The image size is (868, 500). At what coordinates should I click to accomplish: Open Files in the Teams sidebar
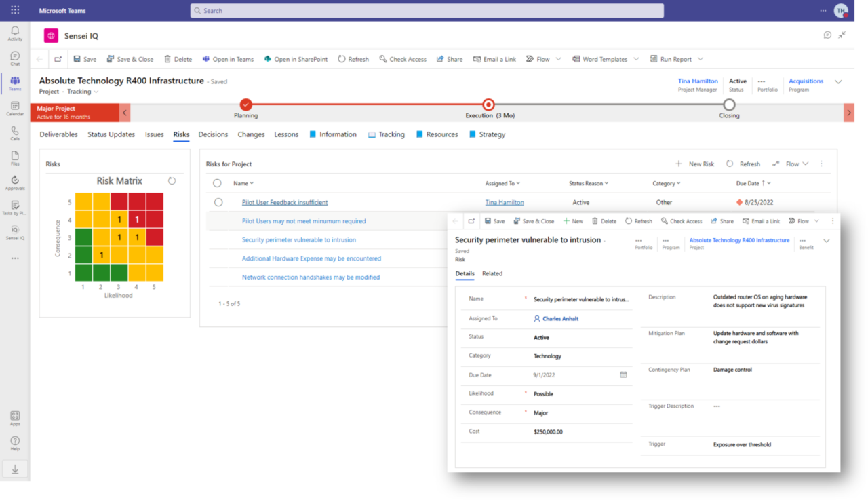pyautogui.click(x=15, y=158)
